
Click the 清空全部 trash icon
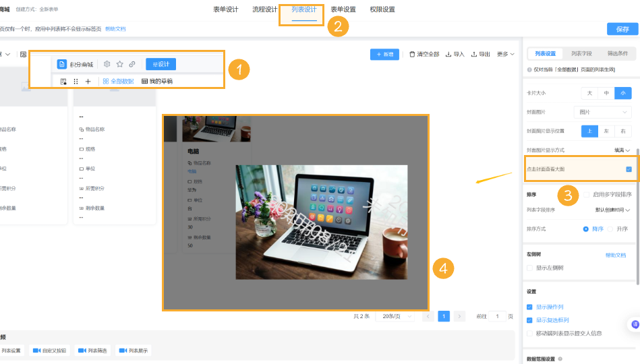click(x=412, y=55)
